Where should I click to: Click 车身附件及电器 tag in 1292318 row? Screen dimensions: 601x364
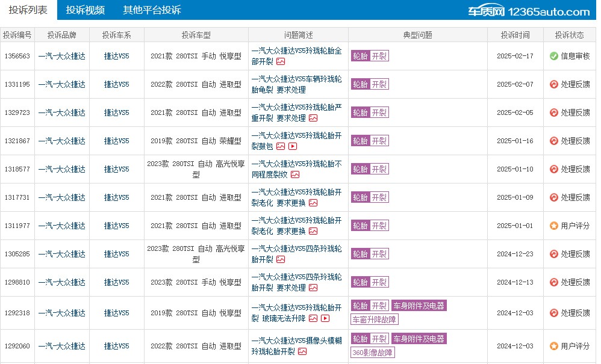[x=419, y=306]
